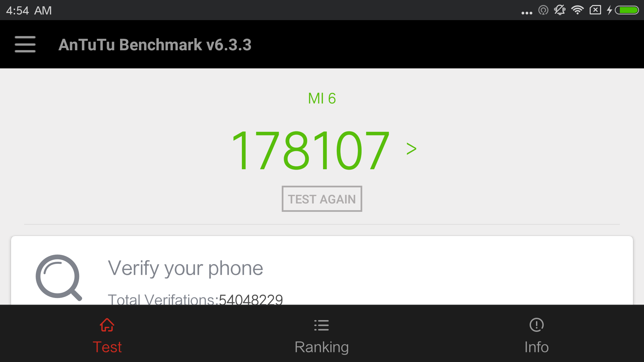Click the score 178107 result
The image size is (644, 362).
point(310,148)
